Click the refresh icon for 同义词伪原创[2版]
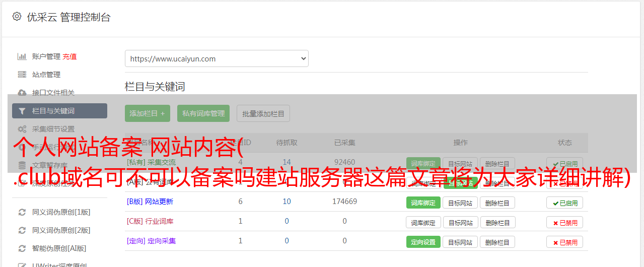The width and height of the screenshot is (644, 267). click(x=22, y=230)
